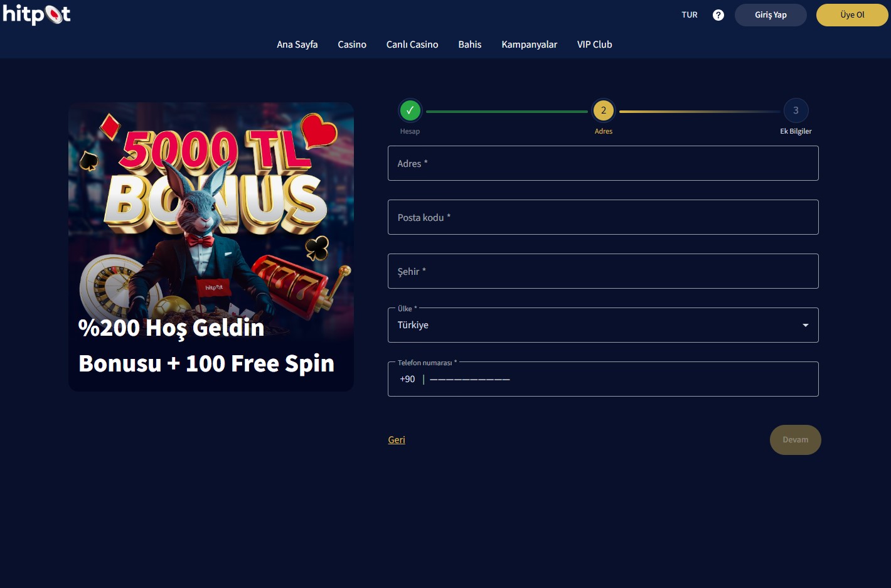This screenshot has width=891, height=588.
Task: Go back via the Geri link
Action: pyautogui.click(x=397, y=440)
